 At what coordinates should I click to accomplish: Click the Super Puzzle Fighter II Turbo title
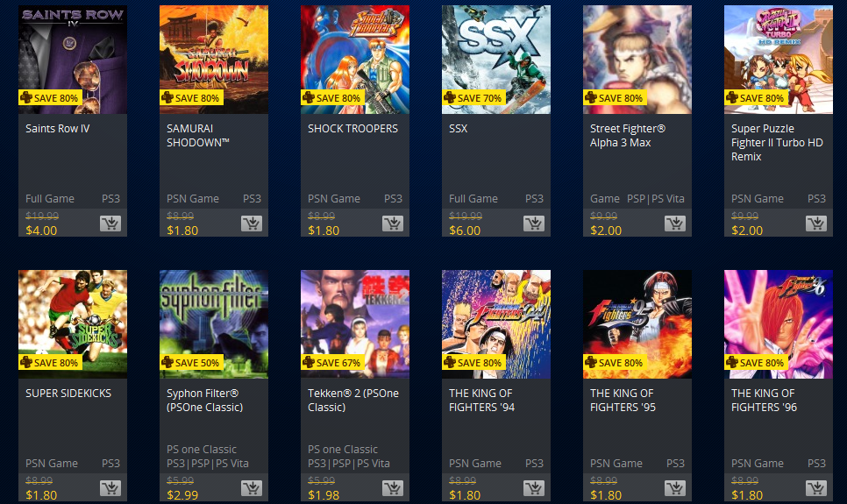777,143
